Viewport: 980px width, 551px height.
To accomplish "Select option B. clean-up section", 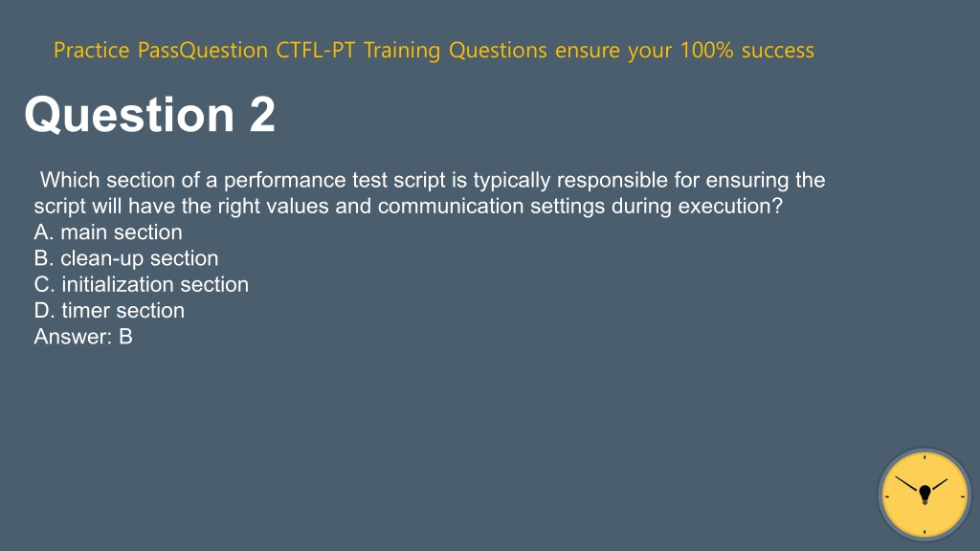I will 126,258.
